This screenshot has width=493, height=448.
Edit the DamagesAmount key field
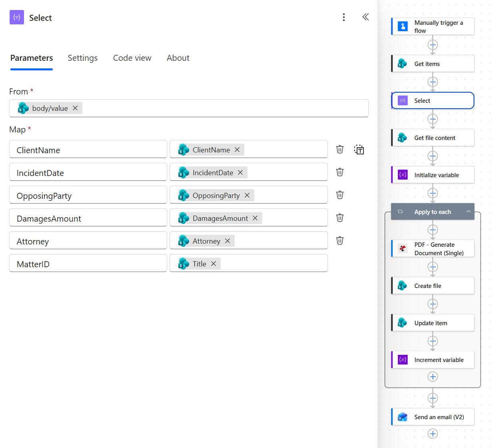click(x=88, y=218)
